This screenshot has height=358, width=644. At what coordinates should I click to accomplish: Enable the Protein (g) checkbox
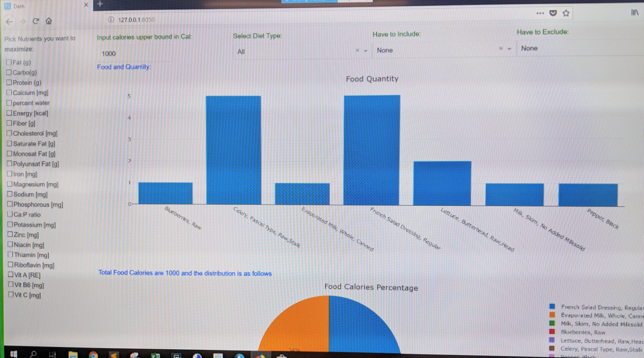pos(9,82)
